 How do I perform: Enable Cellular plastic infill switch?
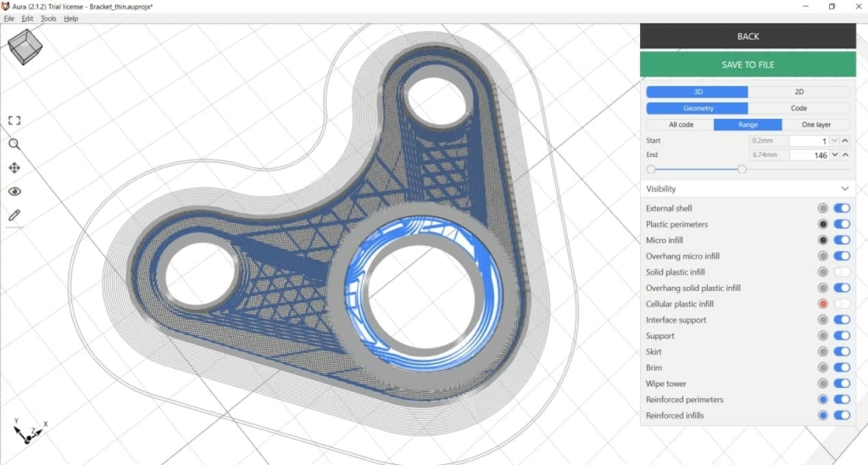click(842, 304)
